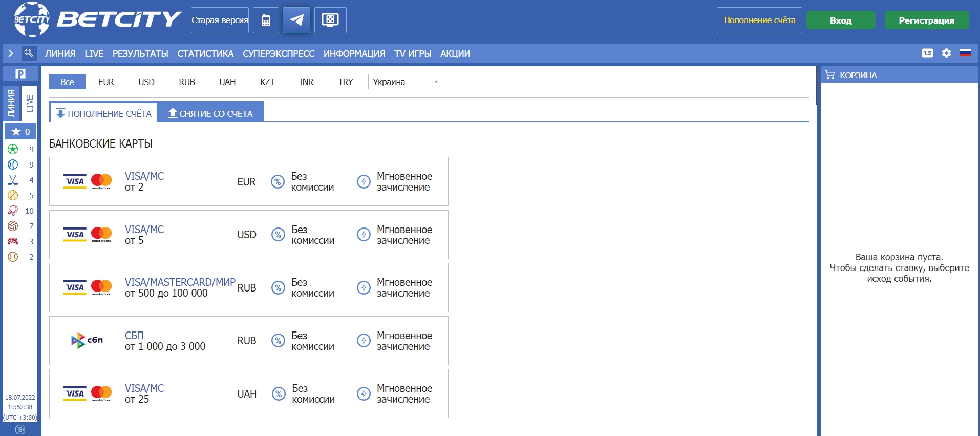980x436 pixels.
Task: Choose the esports gamepad icon
Action: point(13,241)
